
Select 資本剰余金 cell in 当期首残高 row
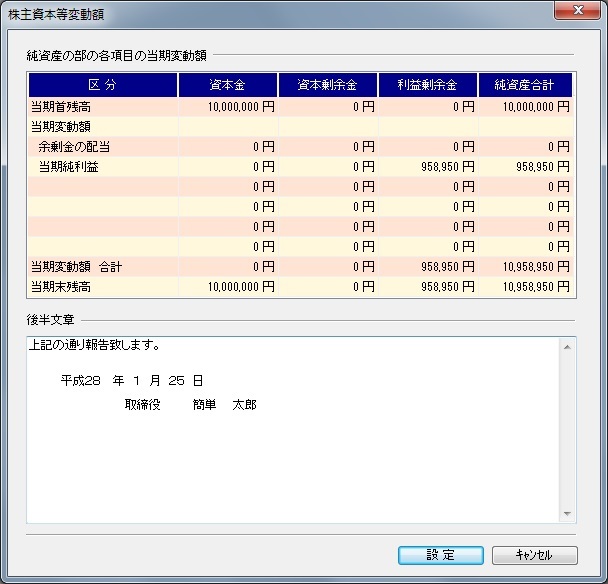click(328, 107)
